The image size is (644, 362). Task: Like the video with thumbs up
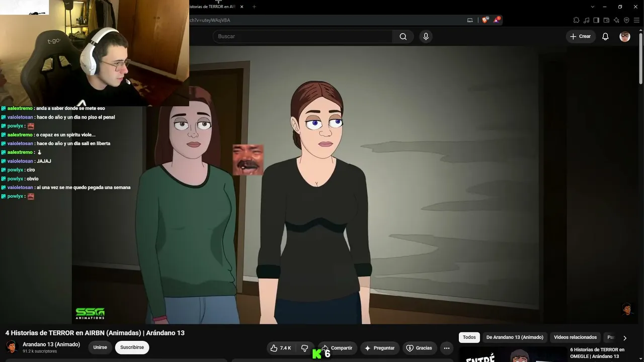tap(281, 348)
